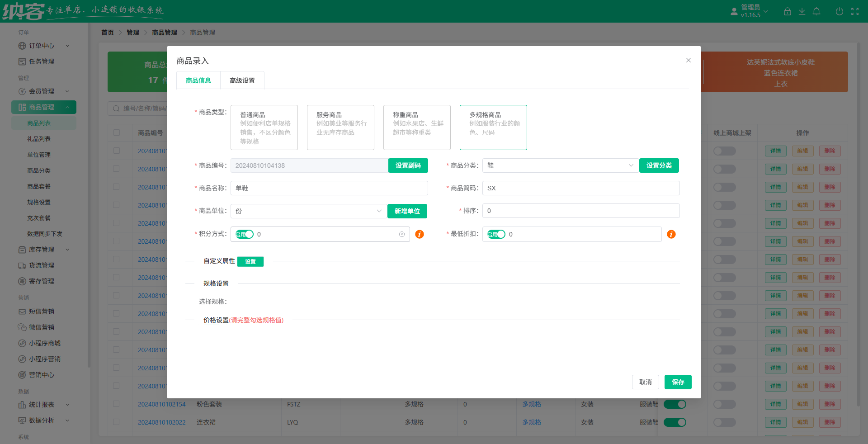The width and height of the screenshot is (868, 444).
Task: Toggle the 积分方式 enable switch
Action: click(x=245, y=234)
